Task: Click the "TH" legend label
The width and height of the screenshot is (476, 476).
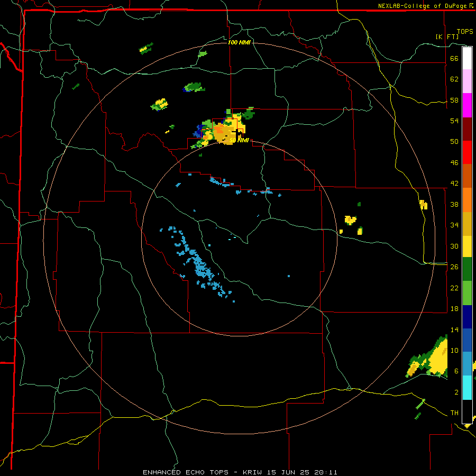Action: [454, 413]
